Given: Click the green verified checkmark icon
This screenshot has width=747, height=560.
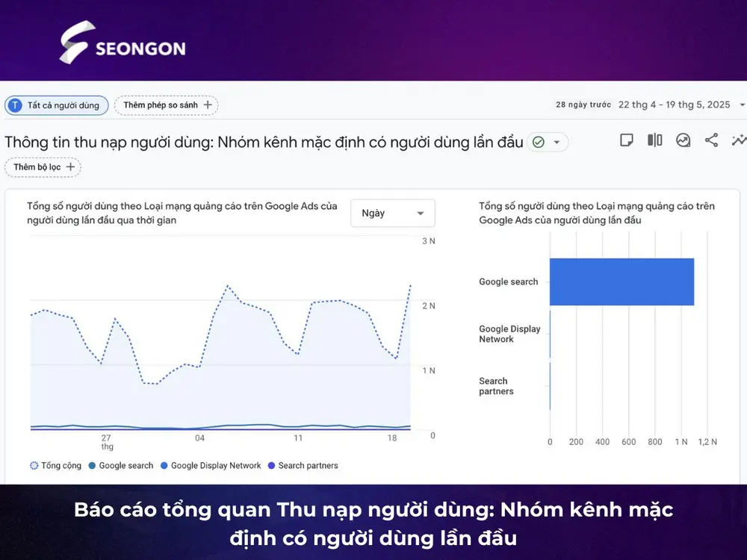Looking at the screenshot, I should point(539,142).
